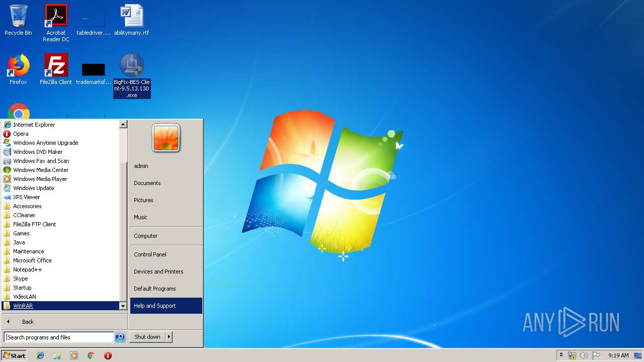Open Internet Explorer from programs list
Viewport: 644px width, 362px height.
pyautogui.click(x=60, y=125)
